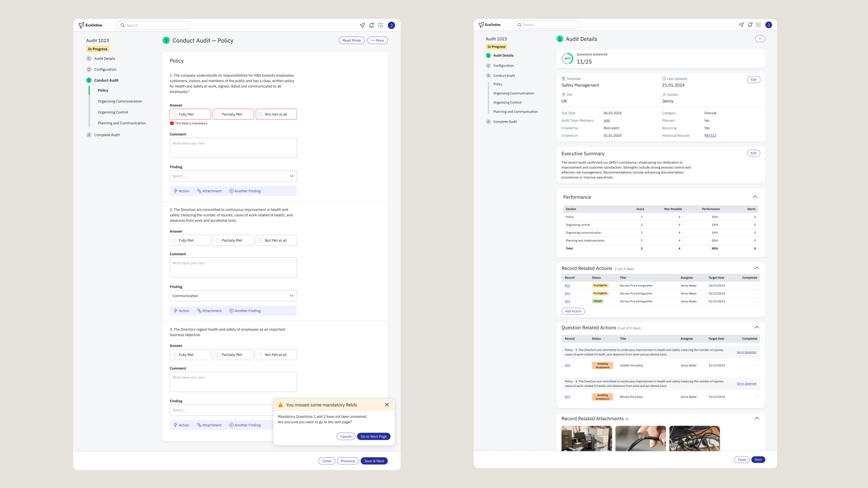
Task: Select Partially Met for question 1
Action: click(233, 114)
